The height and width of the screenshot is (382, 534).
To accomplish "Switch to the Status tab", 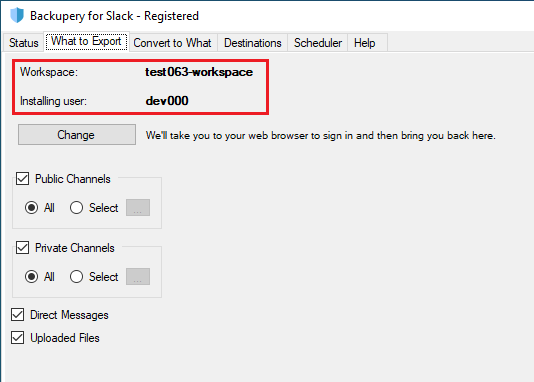I will [23, 43].
